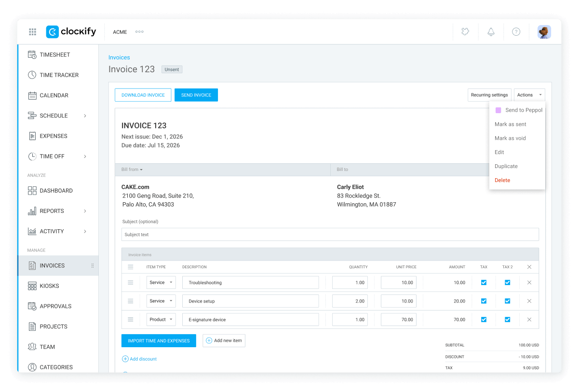Click workspace three-dots menu next to ACME
The image size is (579, 392).
139,32
